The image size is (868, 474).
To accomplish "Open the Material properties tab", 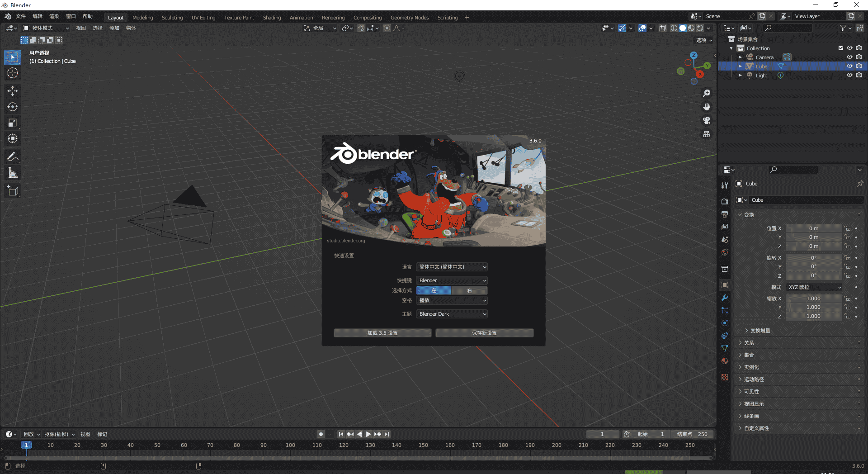I will click(725, 361).
